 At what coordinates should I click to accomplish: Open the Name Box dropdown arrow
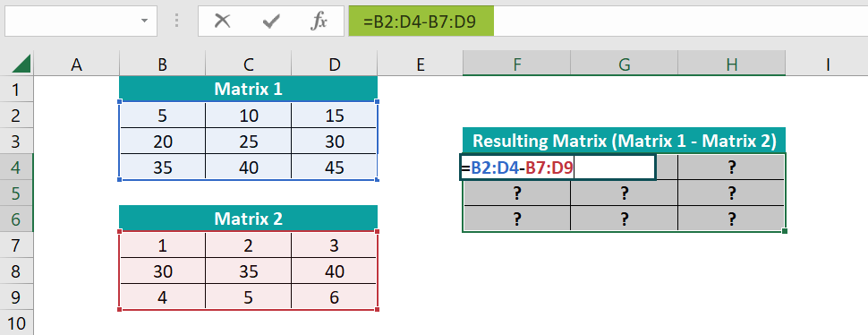pyautogui.click(x=144, y=21)
